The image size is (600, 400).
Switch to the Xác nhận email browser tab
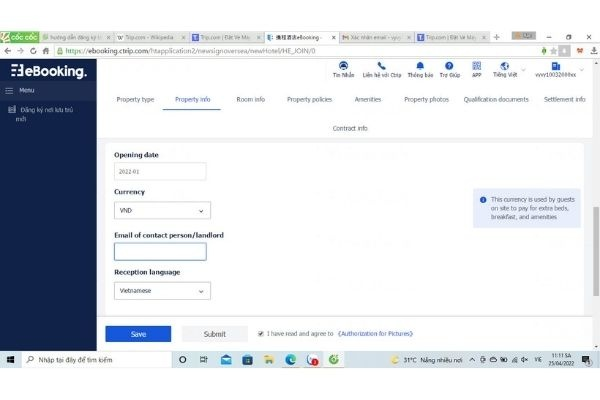[377, 37]
